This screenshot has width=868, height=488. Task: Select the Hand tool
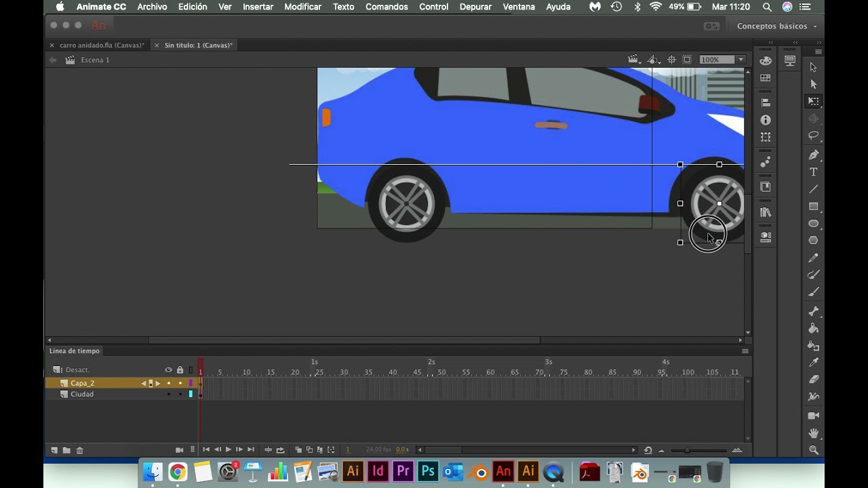(813, 433)
